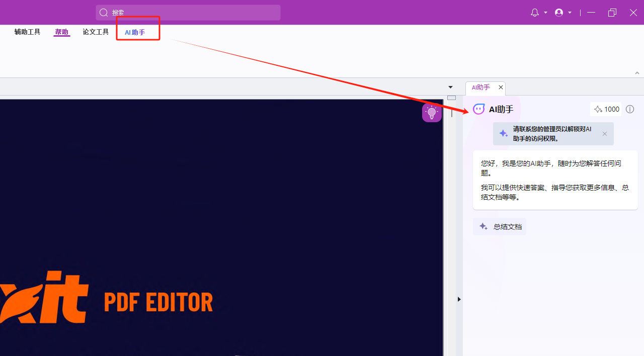Click the 总结文档 button

(500, 227)
